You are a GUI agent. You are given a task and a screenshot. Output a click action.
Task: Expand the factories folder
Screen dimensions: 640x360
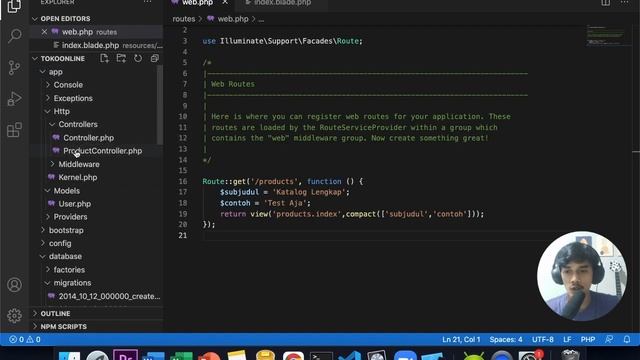click(x=48, y=270)
